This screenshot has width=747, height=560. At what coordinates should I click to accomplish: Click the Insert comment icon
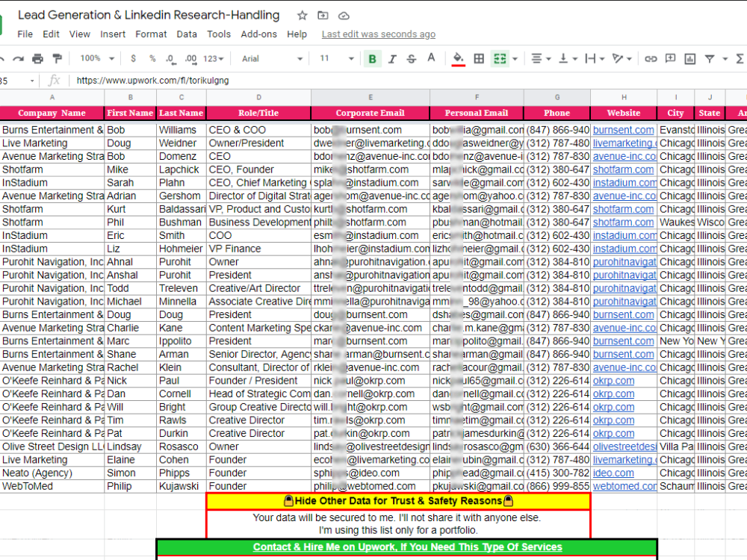tap(669, 57)
